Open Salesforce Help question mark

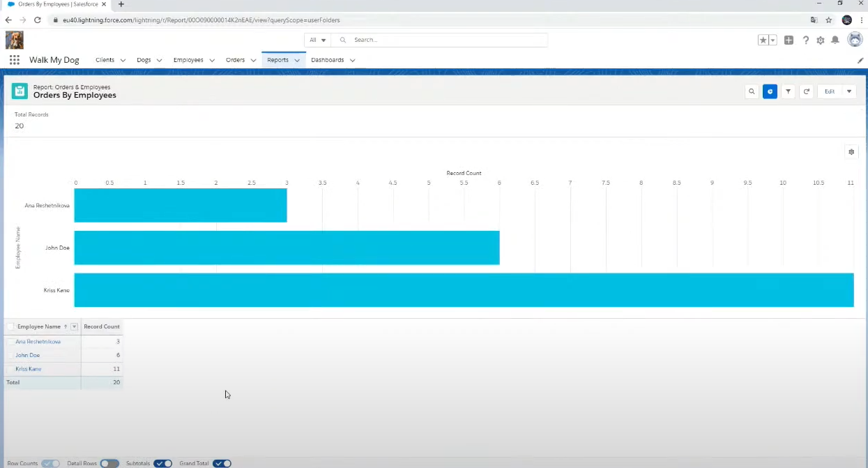(x=806, y=40)
